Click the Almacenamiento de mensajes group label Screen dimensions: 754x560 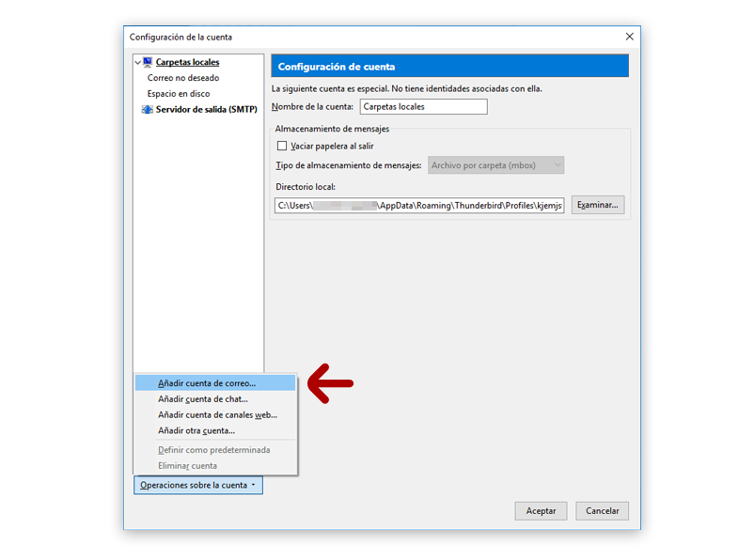[332, 129]
